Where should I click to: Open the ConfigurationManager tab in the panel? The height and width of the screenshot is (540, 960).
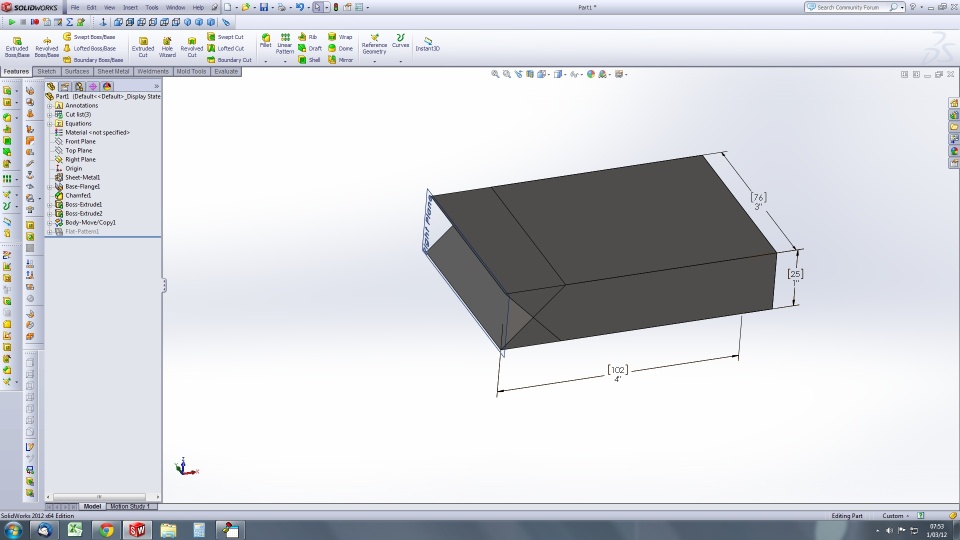79,86
